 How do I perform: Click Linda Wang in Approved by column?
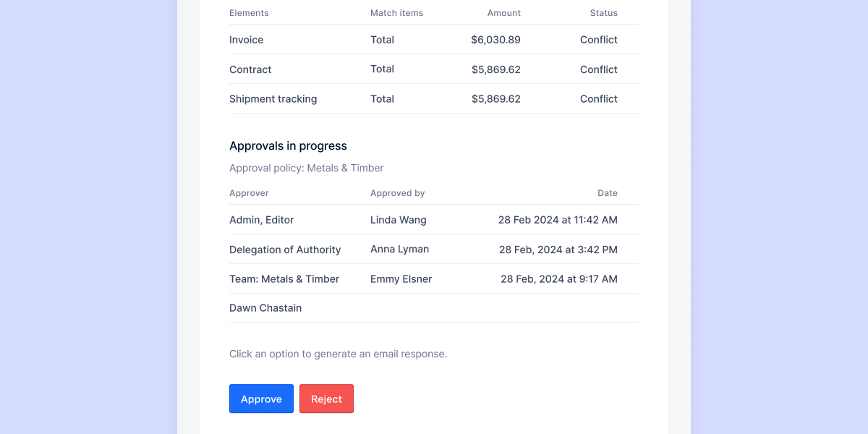tap(399, 219)
